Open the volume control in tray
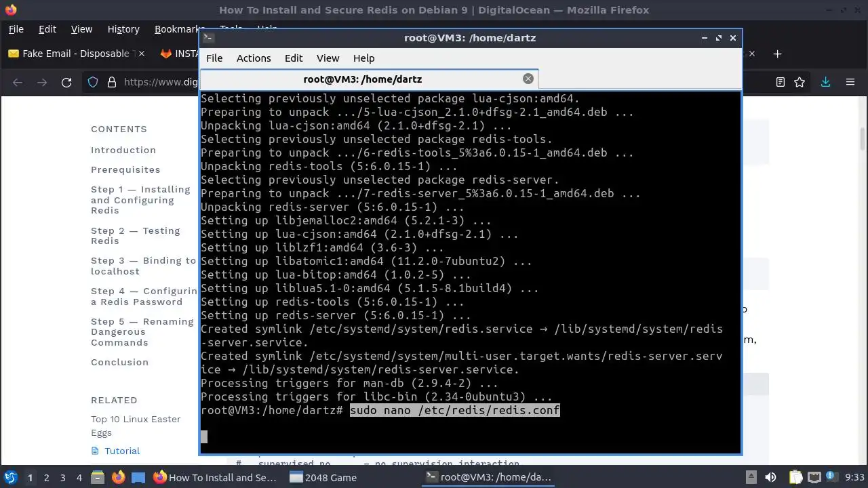Viewport: 868px width, 488px height. tap(770, 477)
